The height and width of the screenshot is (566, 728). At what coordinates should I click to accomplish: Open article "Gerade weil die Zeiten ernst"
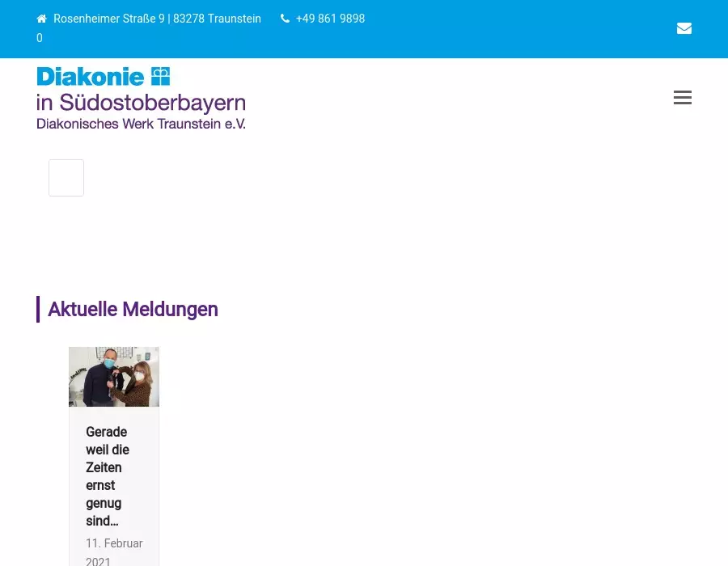point(108,458)
